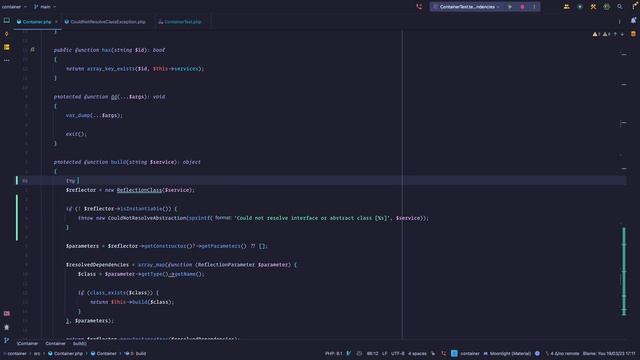The width and height of the screenshot is (640, 360).
Task: Open the 4 spaces indent selector
Action: (x=417, y=354)
